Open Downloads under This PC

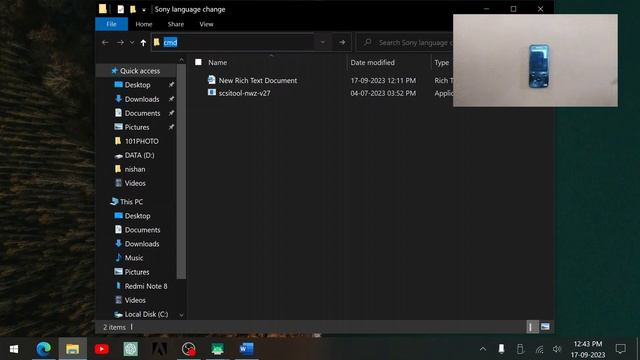[142, 244]
